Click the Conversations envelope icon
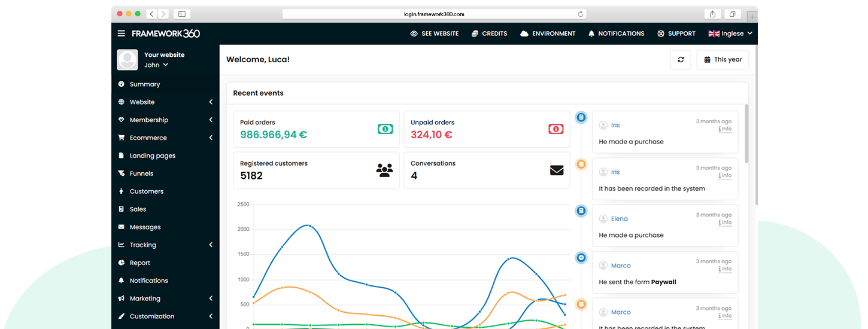 tap(557, 170)
